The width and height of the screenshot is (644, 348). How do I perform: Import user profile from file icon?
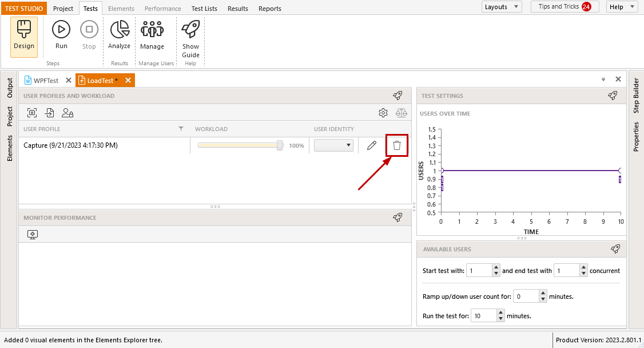click(50, 113)
